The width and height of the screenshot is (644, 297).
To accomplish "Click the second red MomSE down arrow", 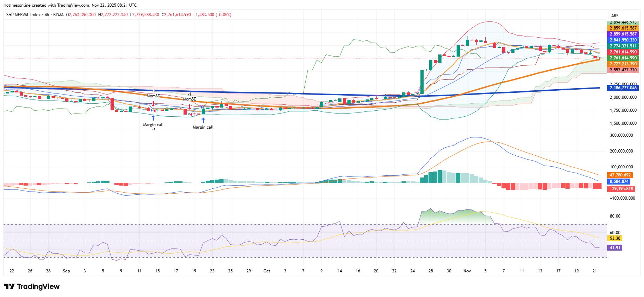I will pos(190,106).
